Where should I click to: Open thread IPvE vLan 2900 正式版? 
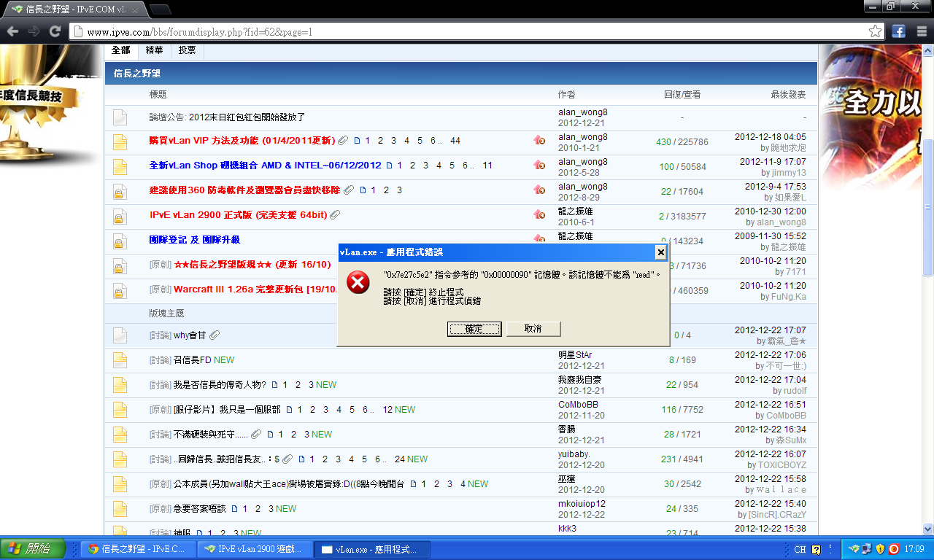click(x=239, y=215)
